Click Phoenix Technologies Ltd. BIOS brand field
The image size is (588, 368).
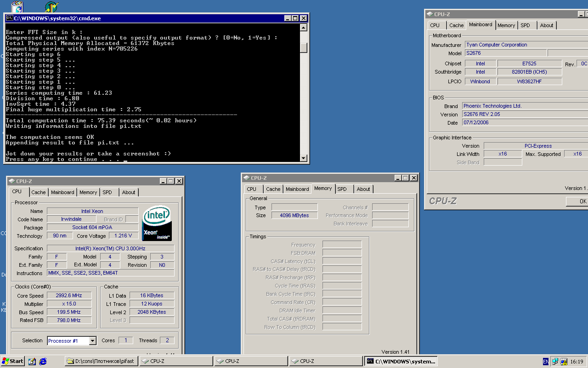click(525, 106)
